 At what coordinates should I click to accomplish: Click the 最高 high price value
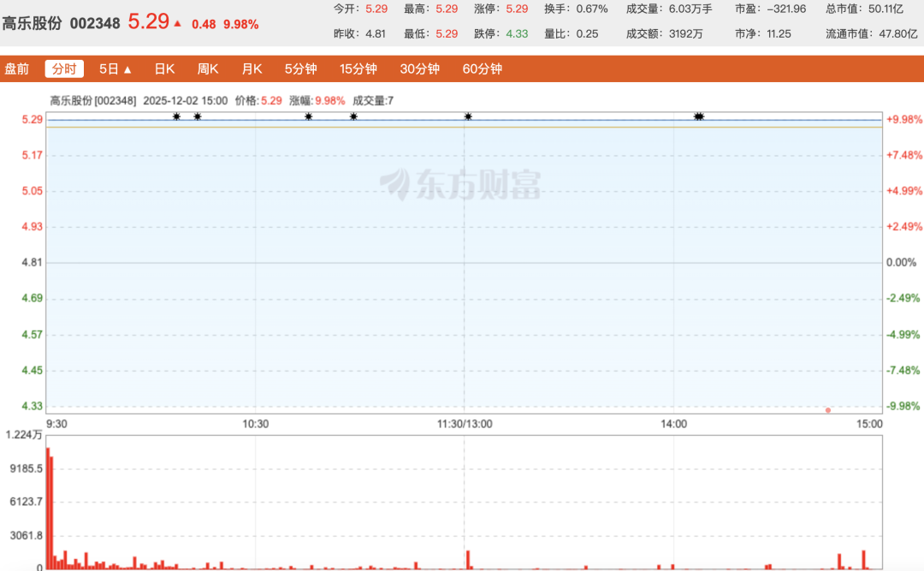coord(447,9)
